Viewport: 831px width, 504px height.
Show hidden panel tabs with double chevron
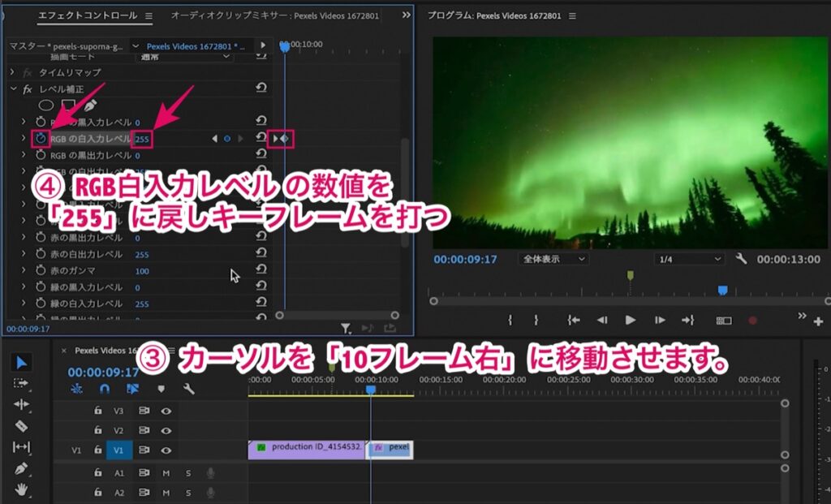407,15
